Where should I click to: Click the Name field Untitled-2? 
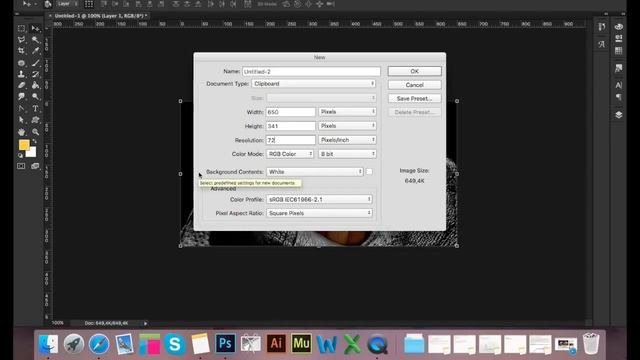click(311, 71)
